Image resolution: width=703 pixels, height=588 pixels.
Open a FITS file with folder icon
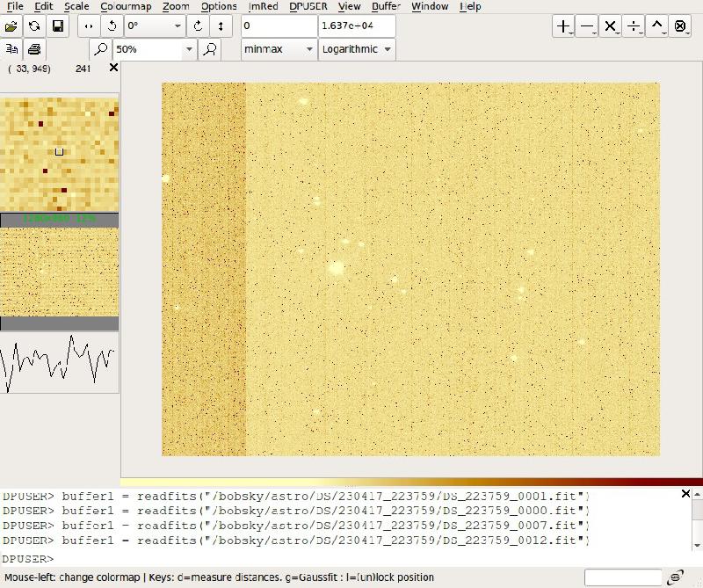coord(11,26)
